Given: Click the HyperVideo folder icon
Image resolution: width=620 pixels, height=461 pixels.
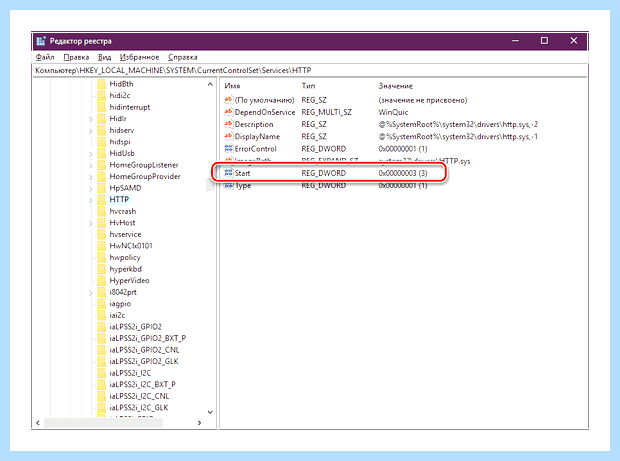Looking at the screenshot, I should [102, 280].
